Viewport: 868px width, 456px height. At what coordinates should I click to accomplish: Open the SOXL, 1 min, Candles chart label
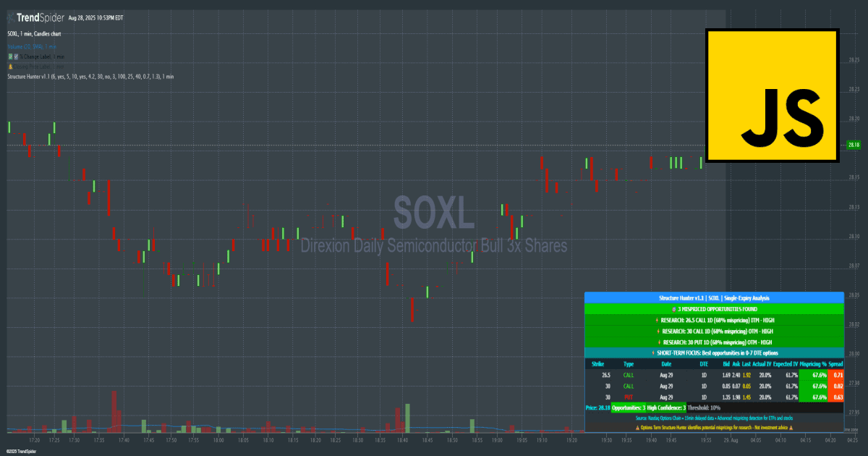pyautogui.click(x=34, y=33)
